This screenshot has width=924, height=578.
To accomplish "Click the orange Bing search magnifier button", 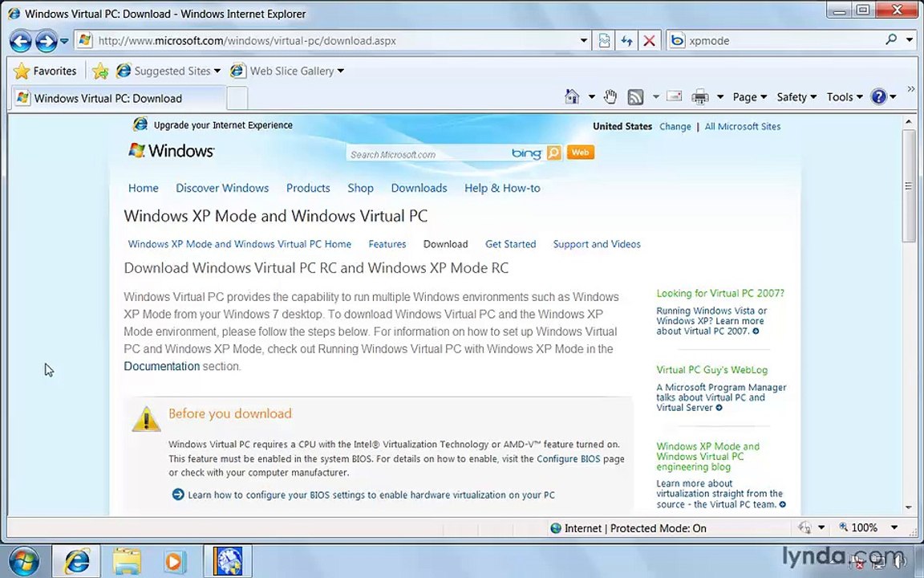I will 554,153.
